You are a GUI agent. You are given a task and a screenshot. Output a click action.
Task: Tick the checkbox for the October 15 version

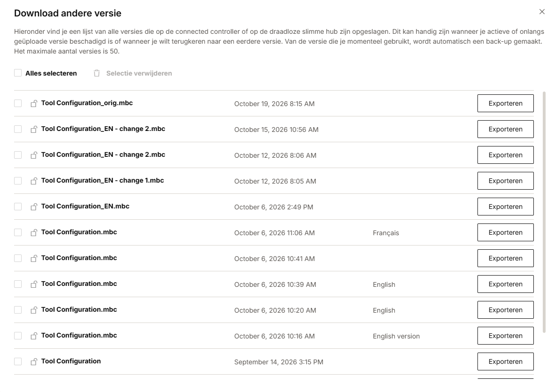[x=18, y=129]
